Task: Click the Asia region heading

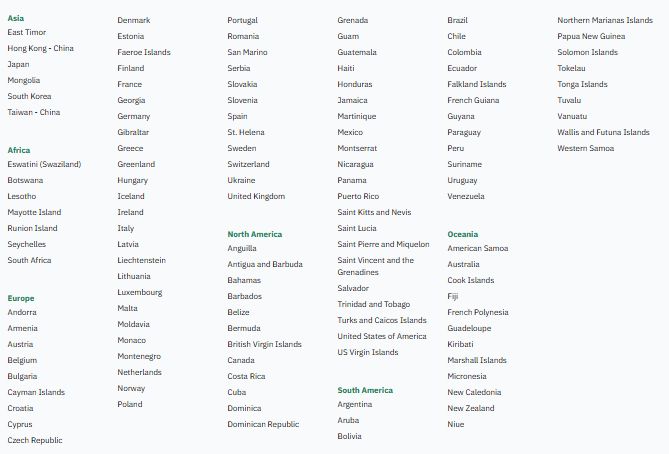Action: 16,18
